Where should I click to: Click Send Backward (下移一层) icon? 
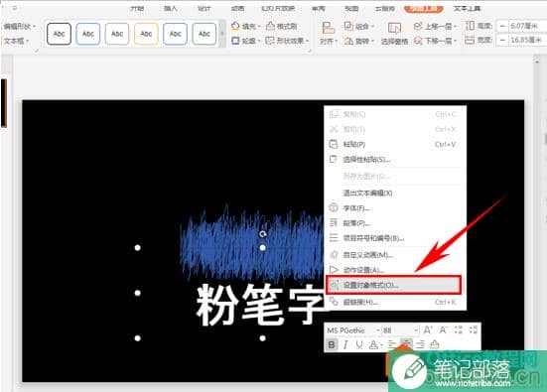pos(418,41)
